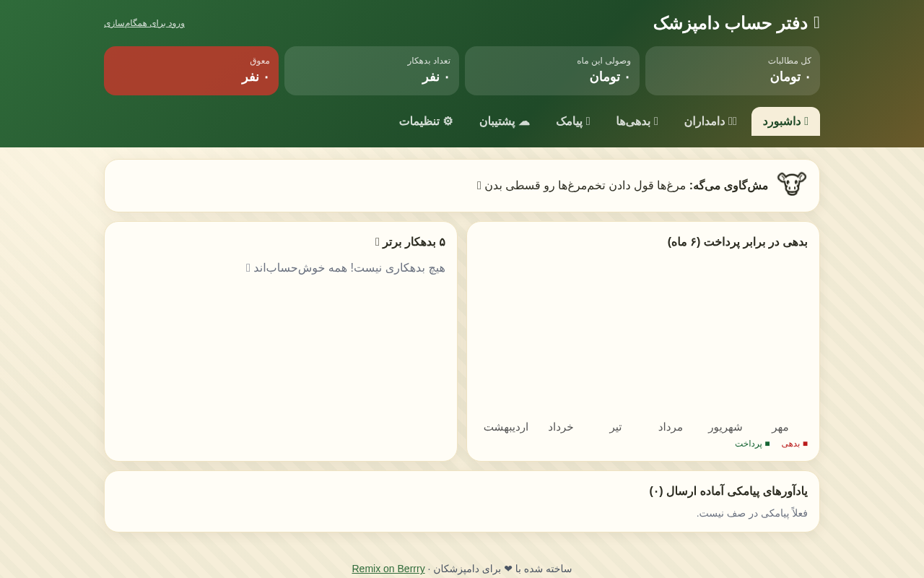924x578 pixels.
Task: Click the ۵ بدهکار برتر heading
Action: pos(410,242)
